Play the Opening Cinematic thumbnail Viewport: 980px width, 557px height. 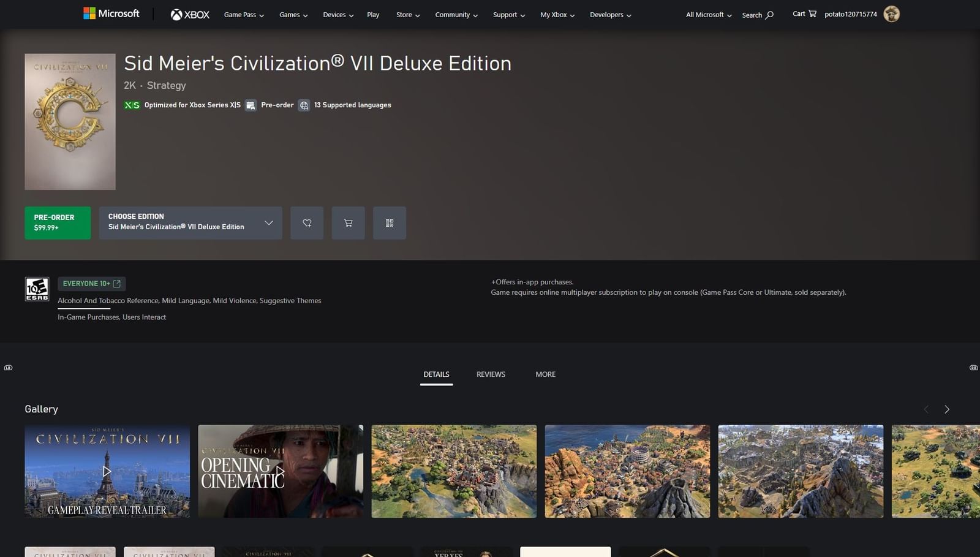pos(280,471)
